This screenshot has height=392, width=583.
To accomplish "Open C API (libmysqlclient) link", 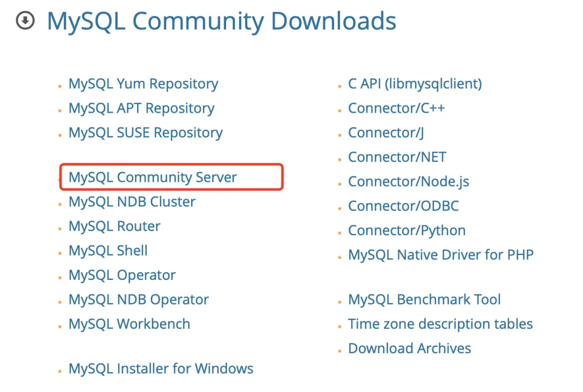I will pos(415,84).
